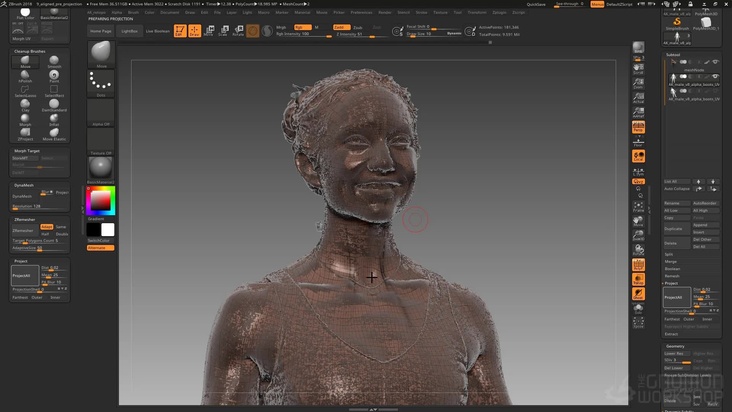Click the QuickSave button
Viewport: 732px width, 412px height.
tap(536, 4)
